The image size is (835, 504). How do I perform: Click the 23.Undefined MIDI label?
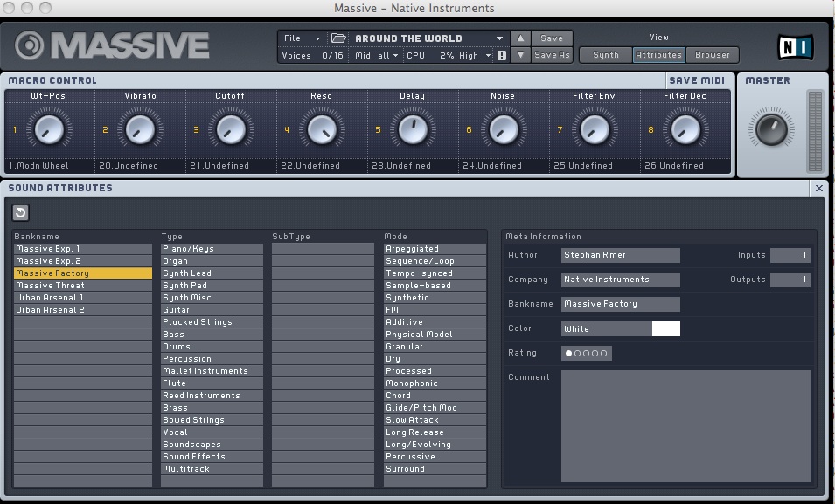pyautogui.click(x=401, y=165)
